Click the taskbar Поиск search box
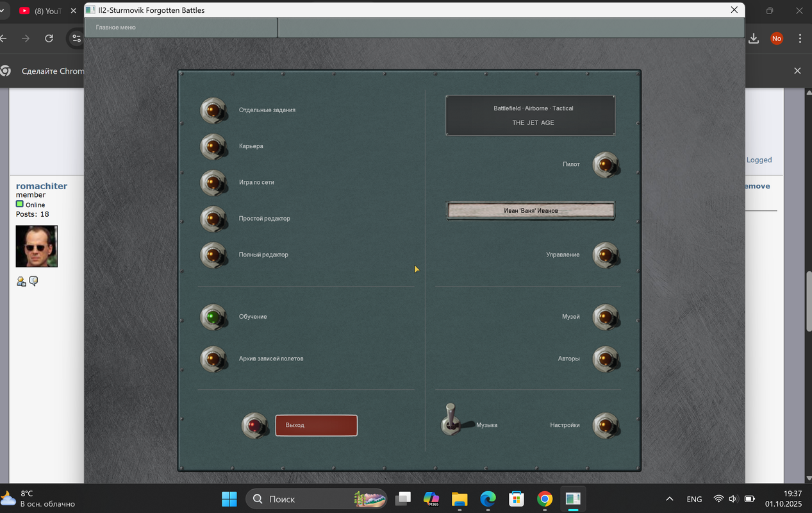Viewport: 812px width, 513px height. point(317,498)
